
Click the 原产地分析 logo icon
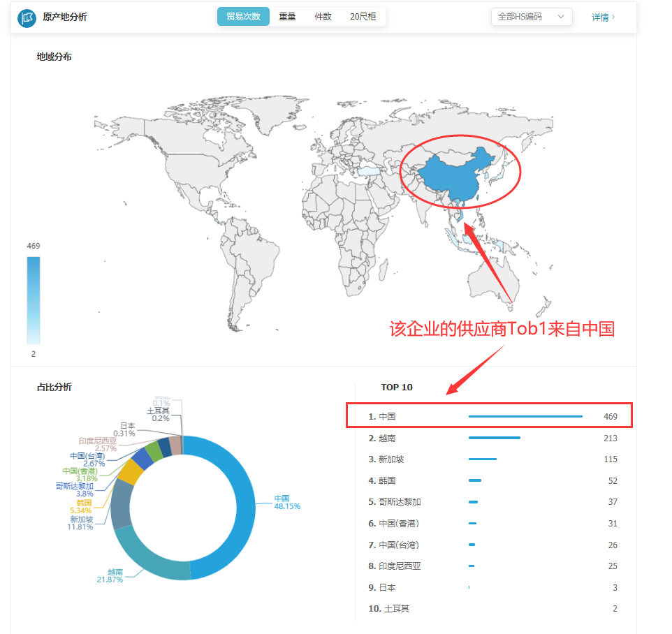(x=26, y=16)
